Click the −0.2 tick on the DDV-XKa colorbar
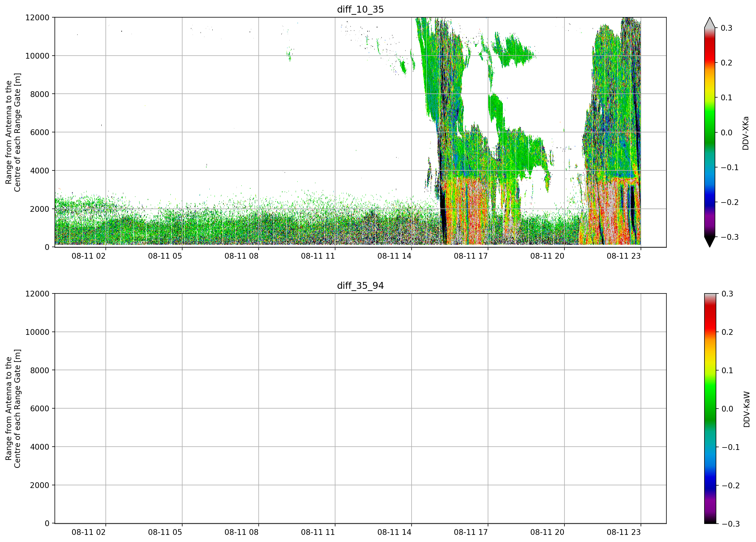 pos(730,202)
